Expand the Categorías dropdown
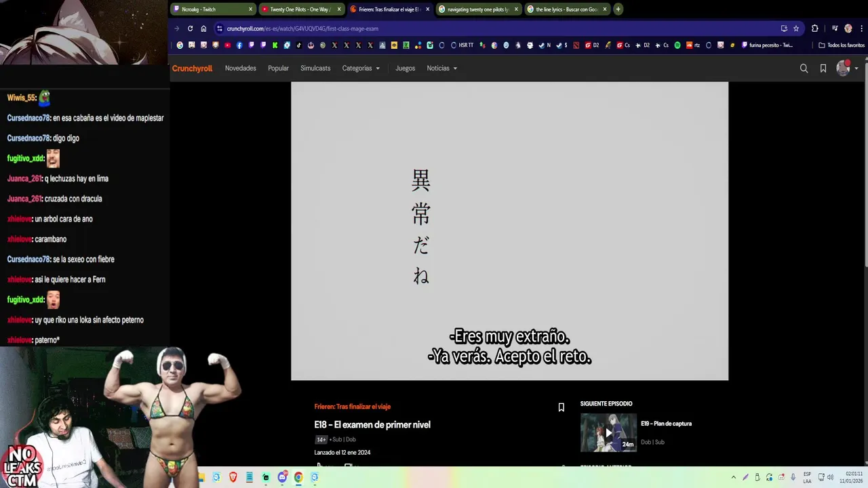This screenshot has height=488, width=868. tap(361, 68)
